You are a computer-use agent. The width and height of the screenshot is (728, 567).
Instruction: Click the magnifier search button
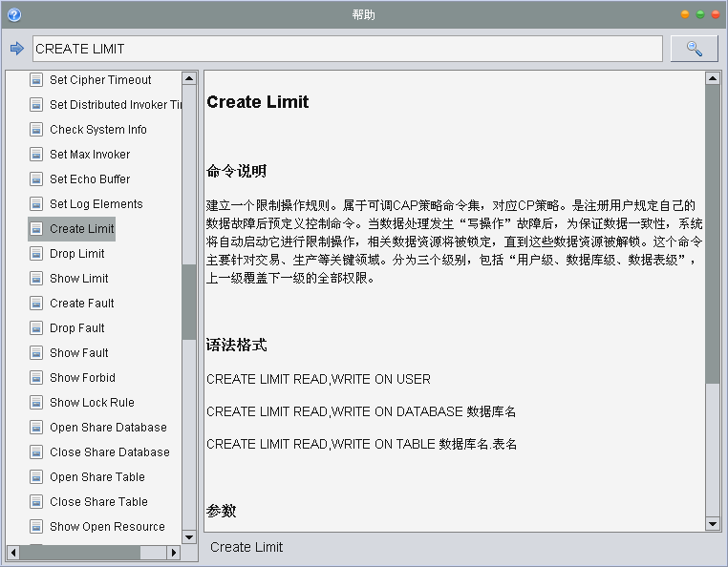point(695,49)
